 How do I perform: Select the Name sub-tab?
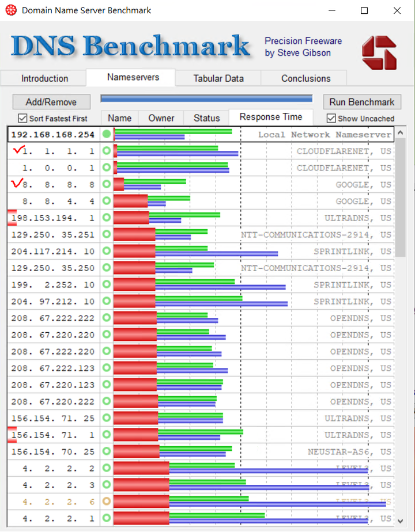coord(119,118)
